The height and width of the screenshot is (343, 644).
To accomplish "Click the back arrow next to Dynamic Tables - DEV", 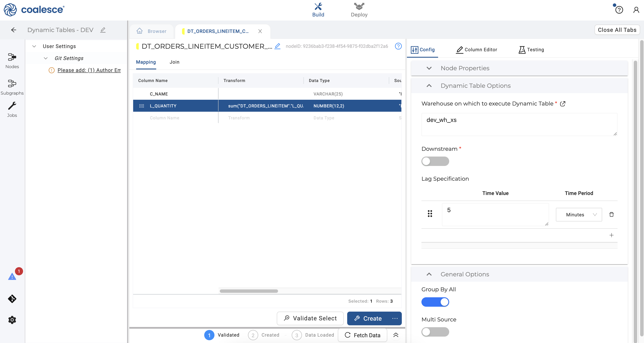I will tap(14, 30).
